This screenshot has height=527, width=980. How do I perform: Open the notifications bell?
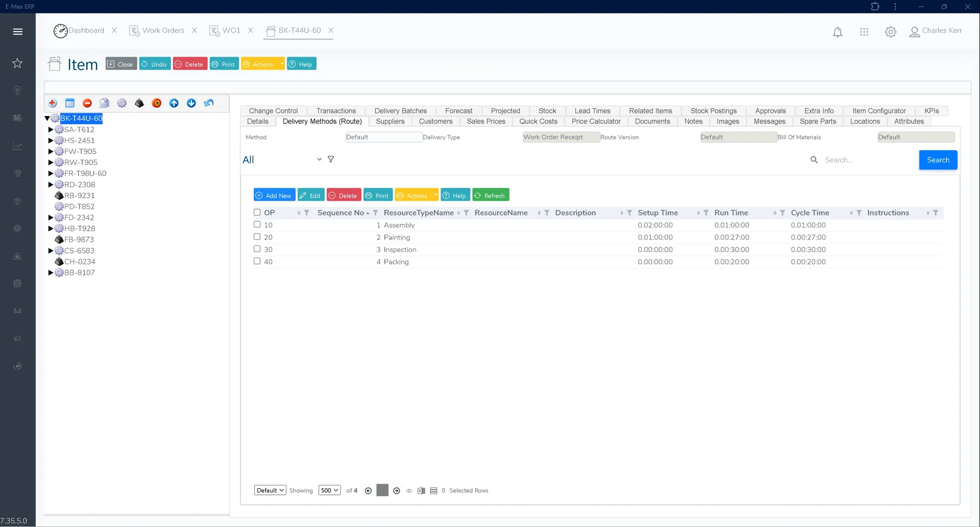837,32
